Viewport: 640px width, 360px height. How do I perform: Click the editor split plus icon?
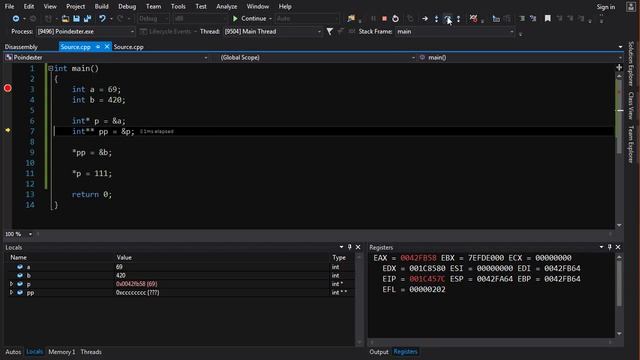point(619,67)
